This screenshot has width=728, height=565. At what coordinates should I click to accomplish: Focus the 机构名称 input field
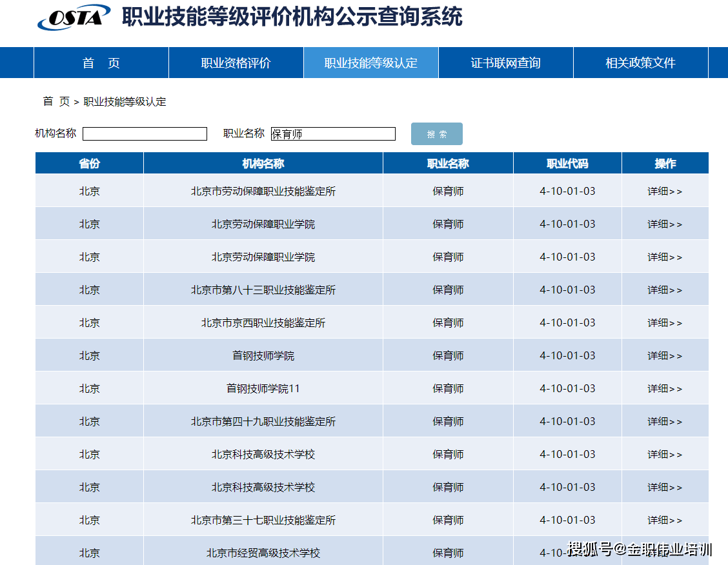(x=145, y=134)
